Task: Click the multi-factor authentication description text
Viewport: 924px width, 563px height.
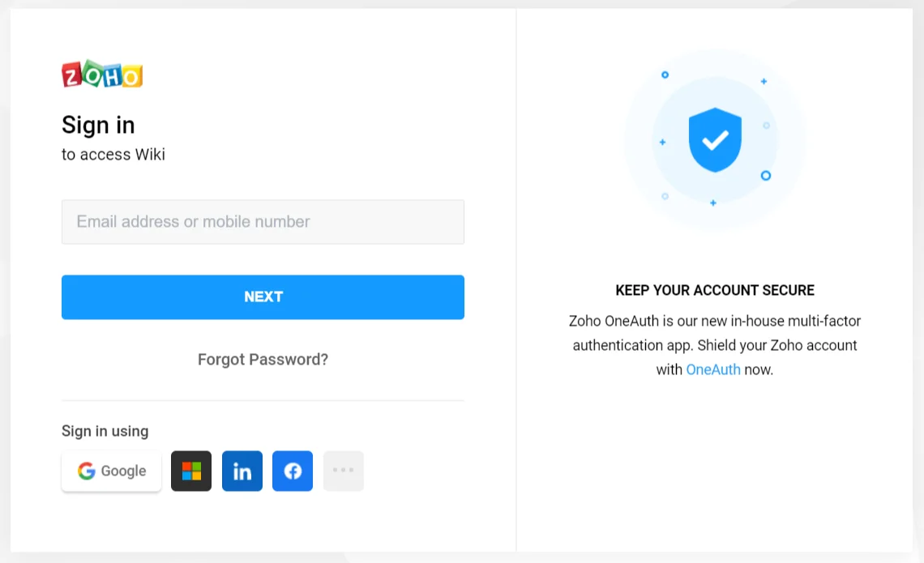Action: click(714, 344)
